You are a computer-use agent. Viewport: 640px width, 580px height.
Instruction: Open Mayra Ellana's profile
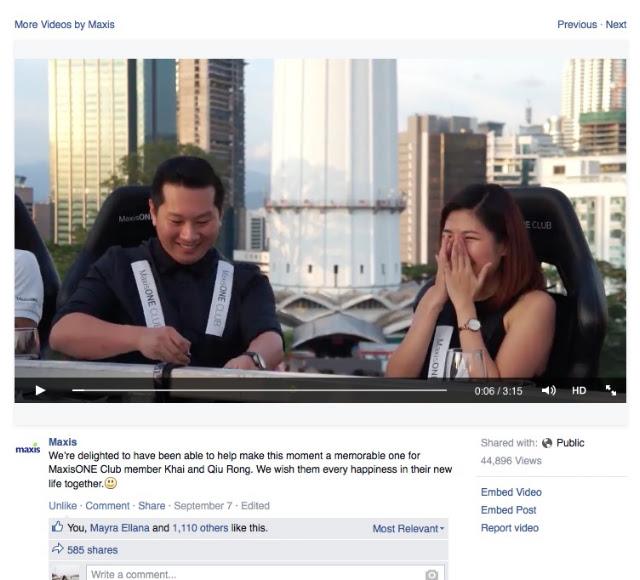point(120,528)
